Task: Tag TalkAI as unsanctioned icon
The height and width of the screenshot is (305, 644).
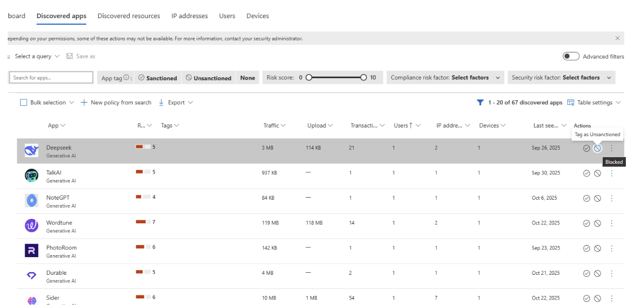Action: pyautogui.click(x=597, y=173)
